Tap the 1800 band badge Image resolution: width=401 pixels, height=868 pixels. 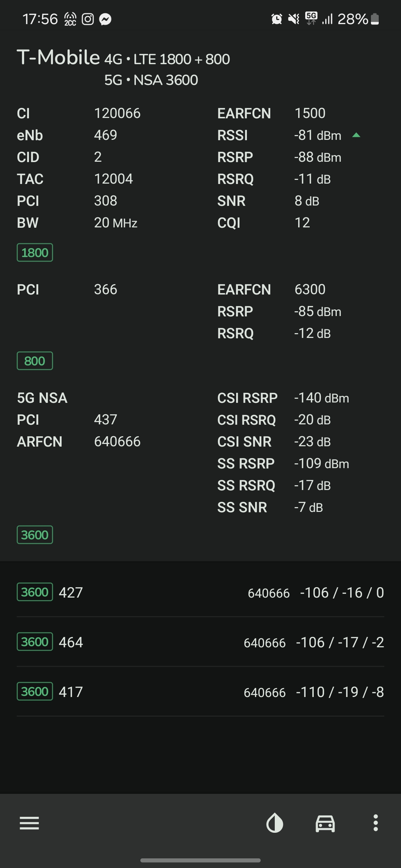click(x=35, y=253)
